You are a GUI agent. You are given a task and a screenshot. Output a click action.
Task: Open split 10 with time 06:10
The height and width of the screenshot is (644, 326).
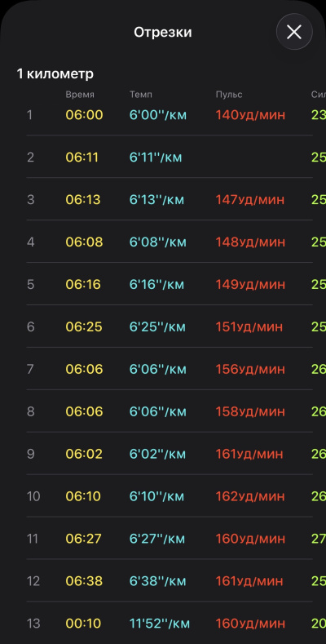[170, 496]
